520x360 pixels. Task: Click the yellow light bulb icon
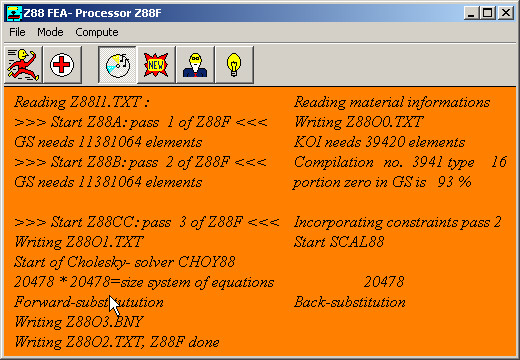234,65
